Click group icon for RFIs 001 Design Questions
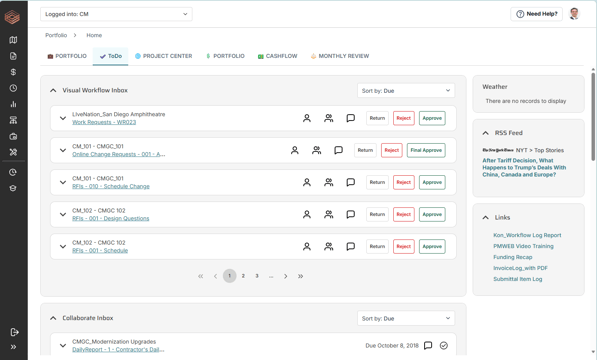 pos(329,214)
